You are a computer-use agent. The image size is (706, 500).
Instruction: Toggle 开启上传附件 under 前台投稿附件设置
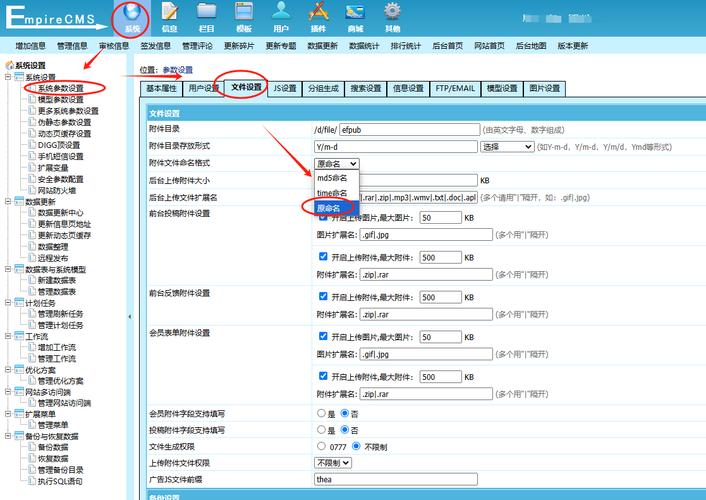(323, 257)
